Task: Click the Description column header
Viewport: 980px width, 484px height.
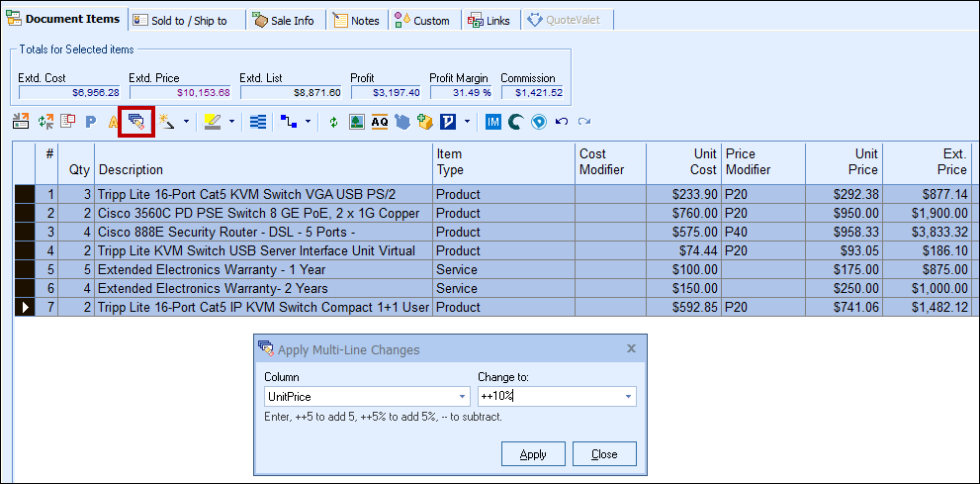Action: click(x=263, y=162)
